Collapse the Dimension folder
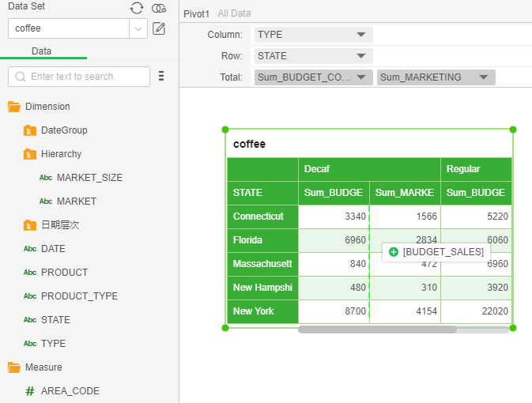Screen dimensions: 532x403 [14, 107]
